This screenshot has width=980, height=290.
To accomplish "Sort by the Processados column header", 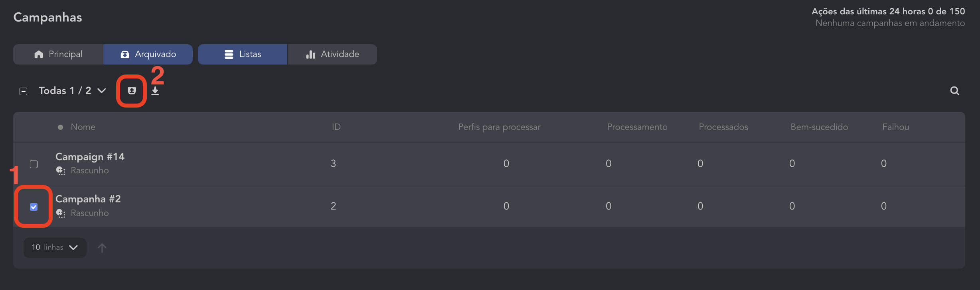I will pos(723,127).
